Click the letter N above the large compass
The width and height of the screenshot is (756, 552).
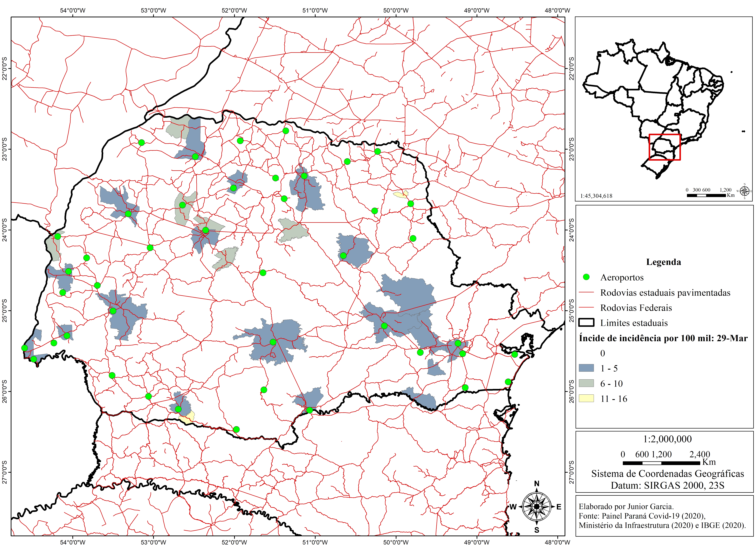[x=537, y=483]
